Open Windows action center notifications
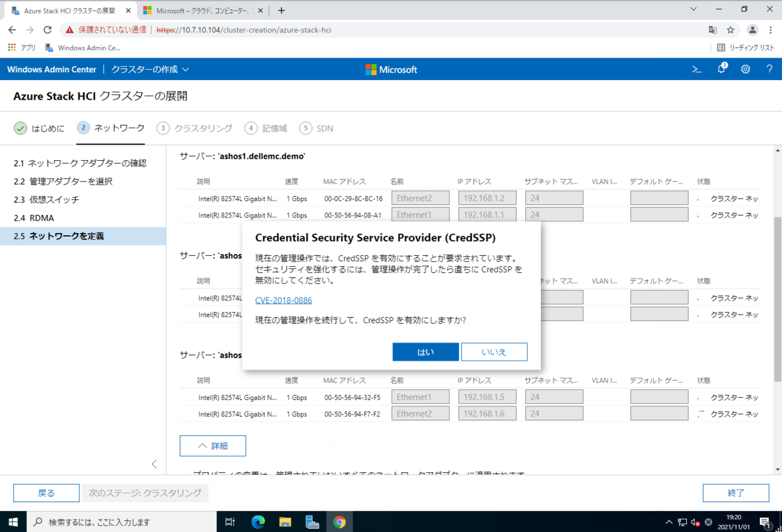The height and width of the screenshot is (532, 782). (764, 522)
